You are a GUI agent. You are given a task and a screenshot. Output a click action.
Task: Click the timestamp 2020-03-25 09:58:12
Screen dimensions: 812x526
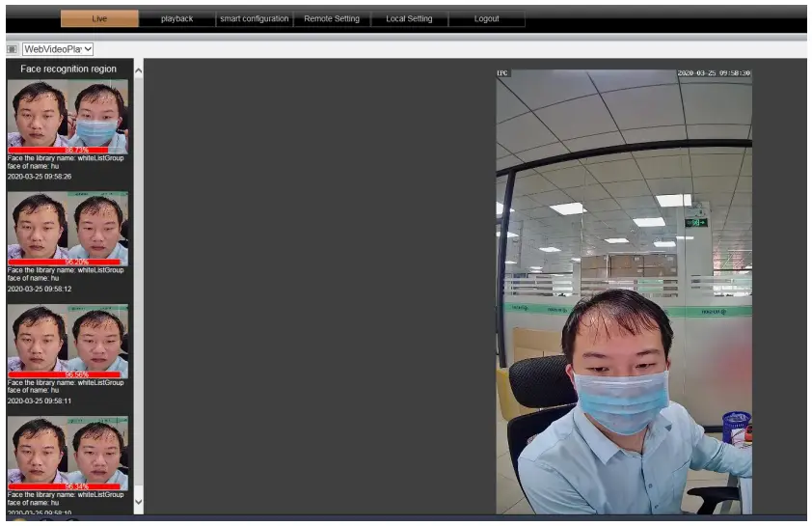coord(40,290)
